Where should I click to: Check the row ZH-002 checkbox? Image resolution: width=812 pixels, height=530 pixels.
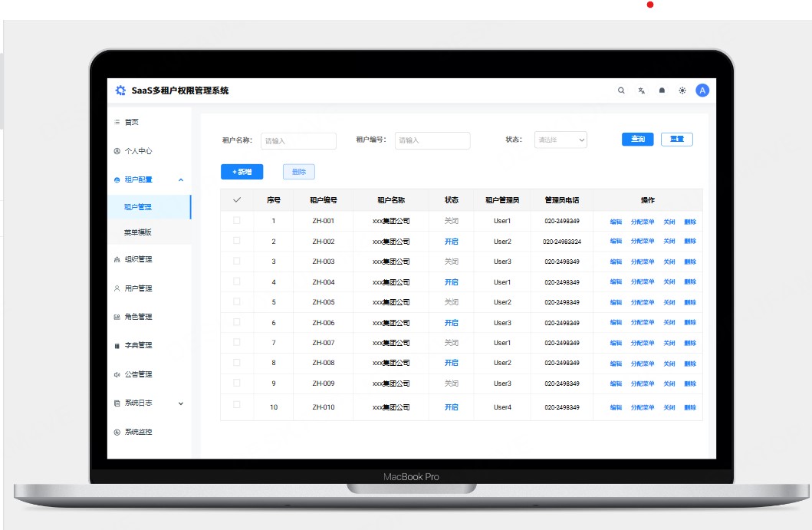tap(237, 240)
